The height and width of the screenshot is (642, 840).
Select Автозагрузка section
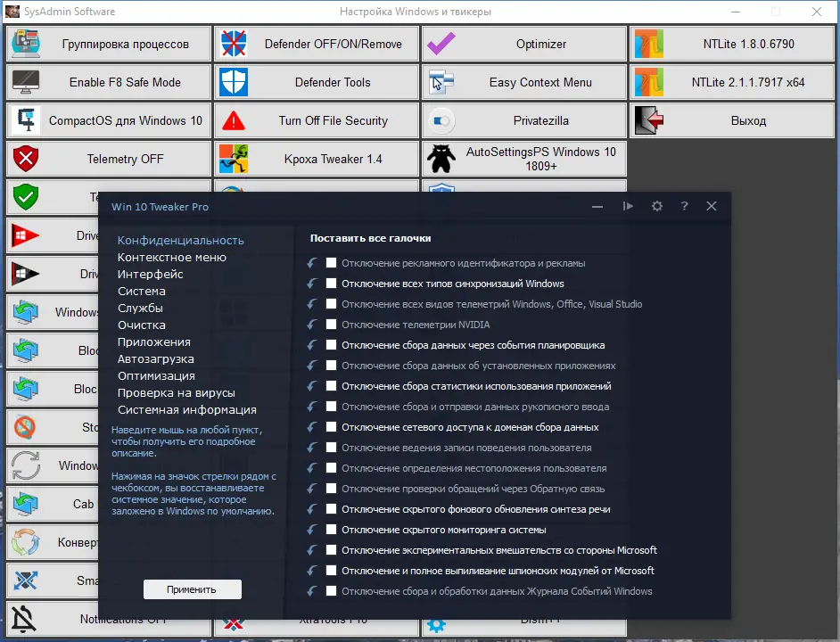156,359
